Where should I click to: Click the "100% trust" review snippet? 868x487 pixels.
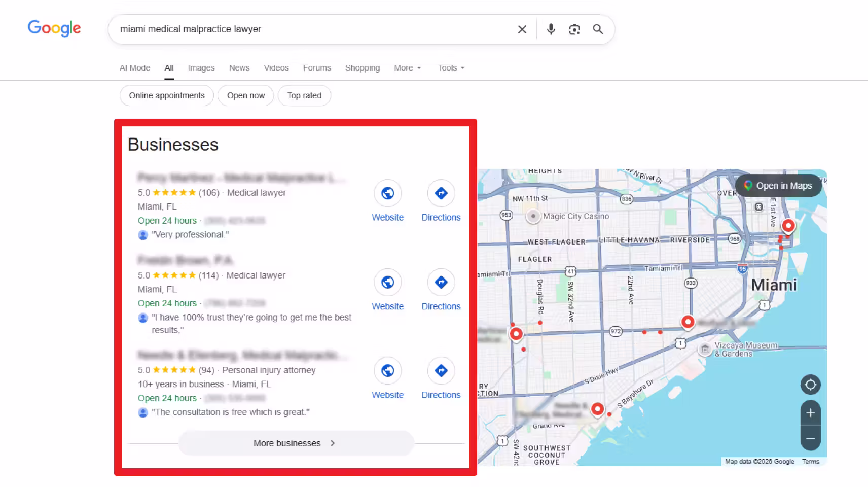pos(251,323)
